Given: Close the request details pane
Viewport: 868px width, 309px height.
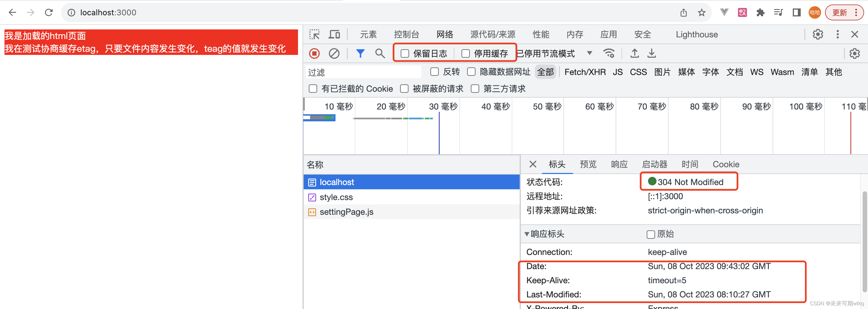Looking at the screenshot, I should click(533, 164).
